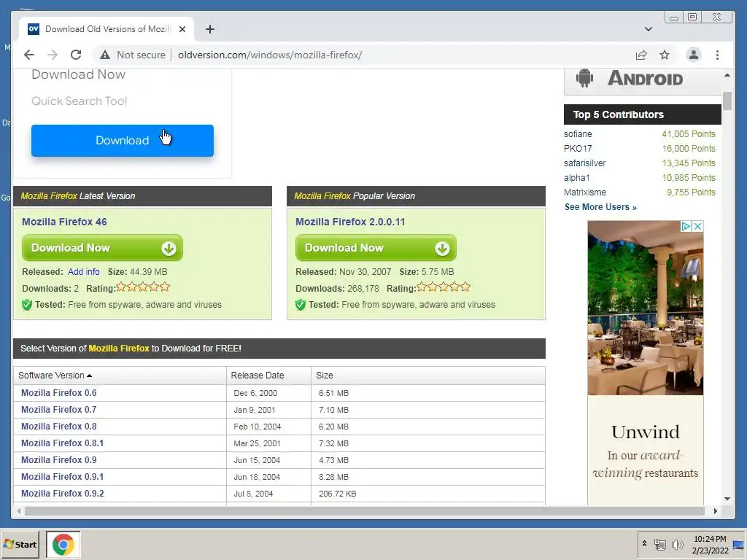Image resolution: width=747 pixels, height=560 pixels.
Task: Click green Tested shield for Firefox 46
Action: pos(27,305)
